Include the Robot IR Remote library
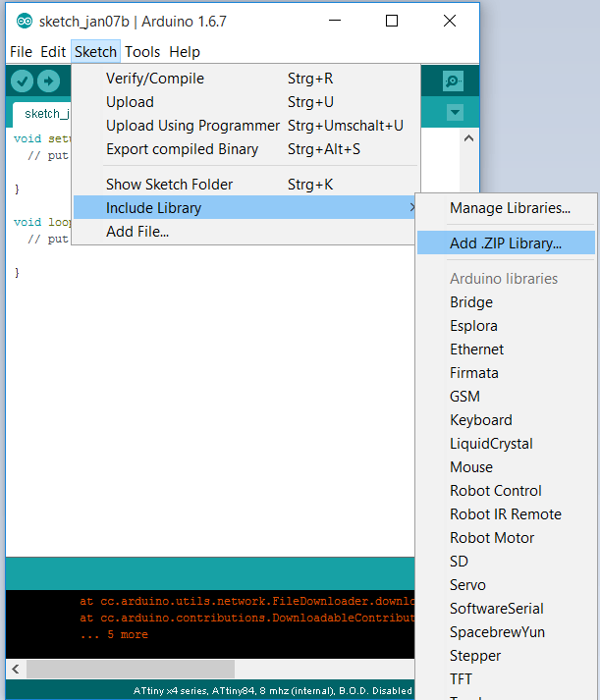The height and width of the screenshot is (700, 600). click(x=506, y=514)
